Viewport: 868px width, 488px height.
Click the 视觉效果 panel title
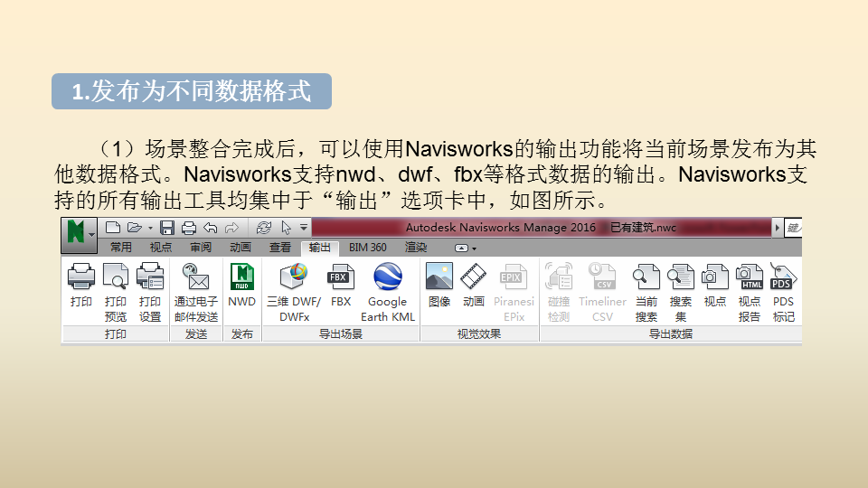(479, 334)
